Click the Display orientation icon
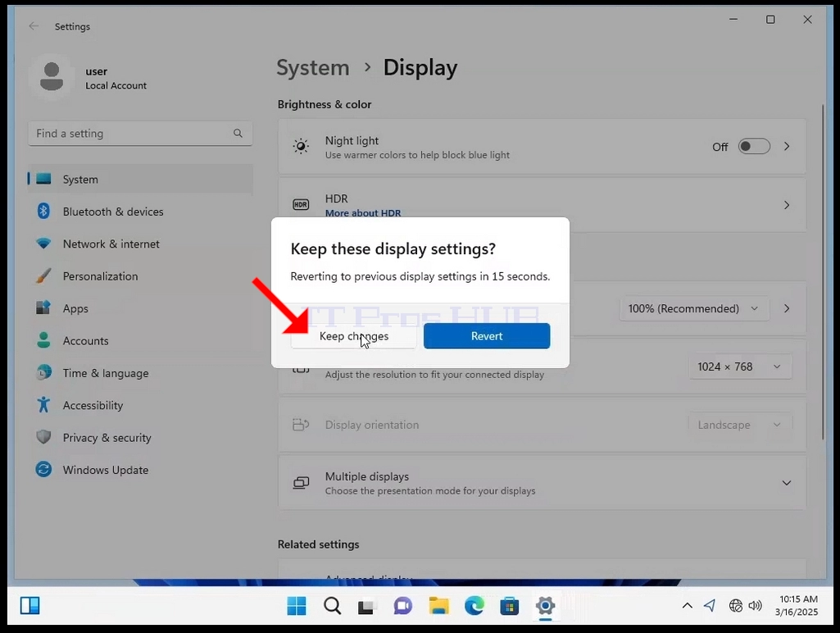Viewport: 840px width, 633px height. [x=301, y=425]
